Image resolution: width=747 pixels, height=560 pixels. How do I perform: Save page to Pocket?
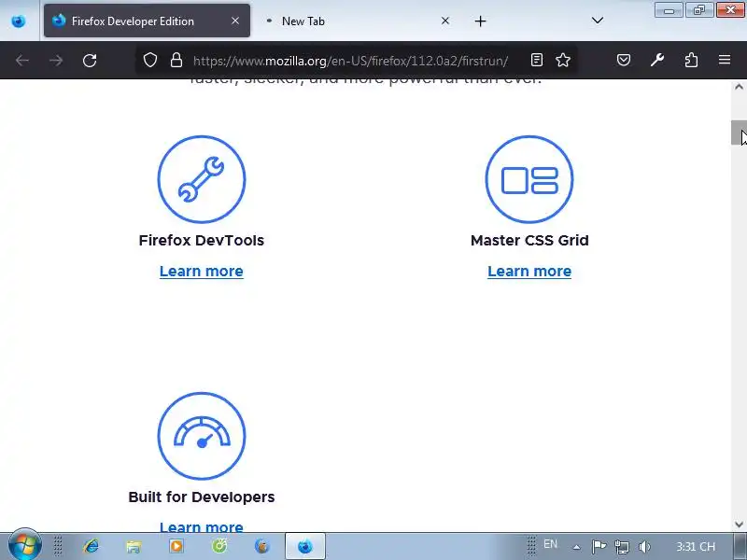624,60
